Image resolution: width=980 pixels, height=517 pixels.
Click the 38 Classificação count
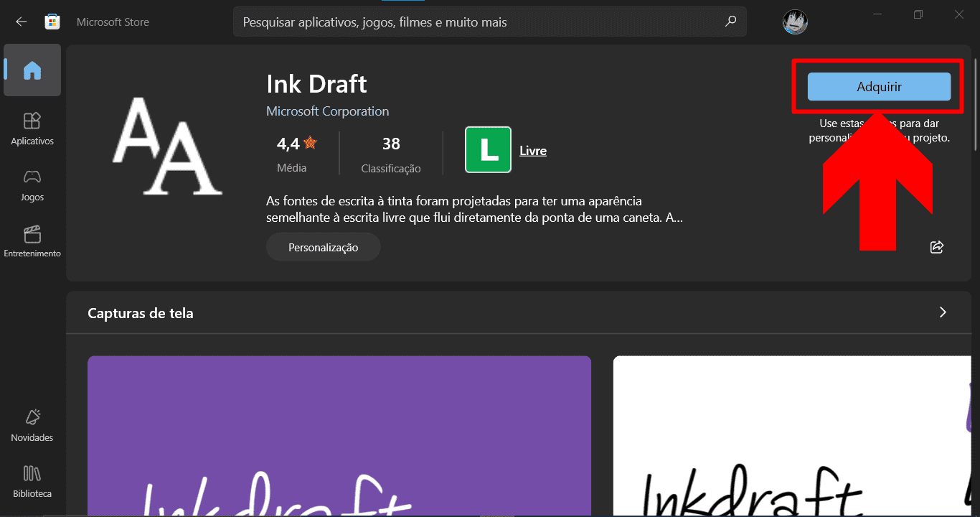391,154
